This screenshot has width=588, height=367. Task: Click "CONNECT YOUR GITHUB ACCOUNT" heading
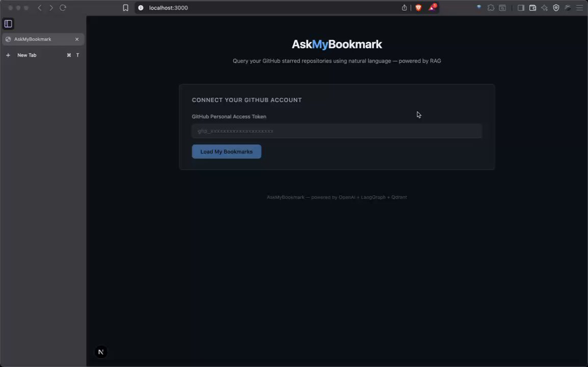247,100
